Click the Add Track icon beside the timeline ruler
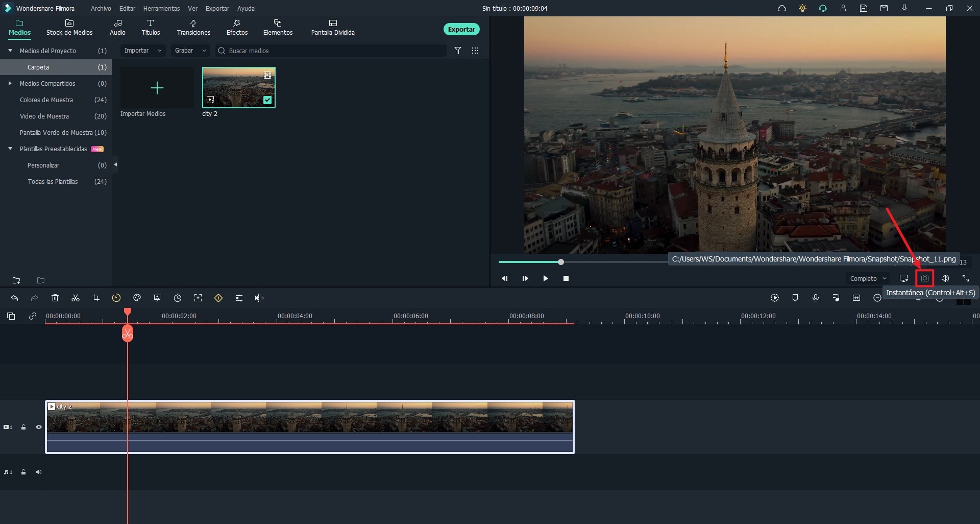This screenshot has width=980, height=524. tap(11, 316)
